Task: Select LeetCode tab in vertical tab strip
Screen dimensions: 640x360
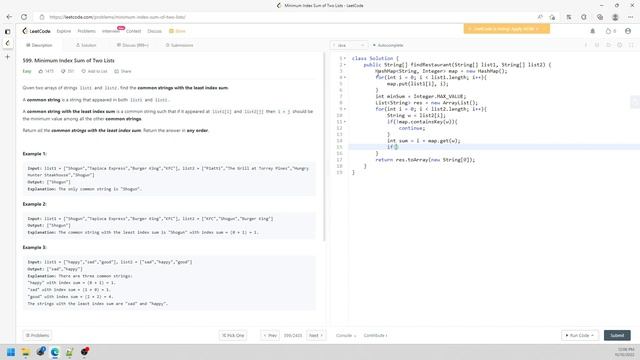Action: [x=7, y=43]
